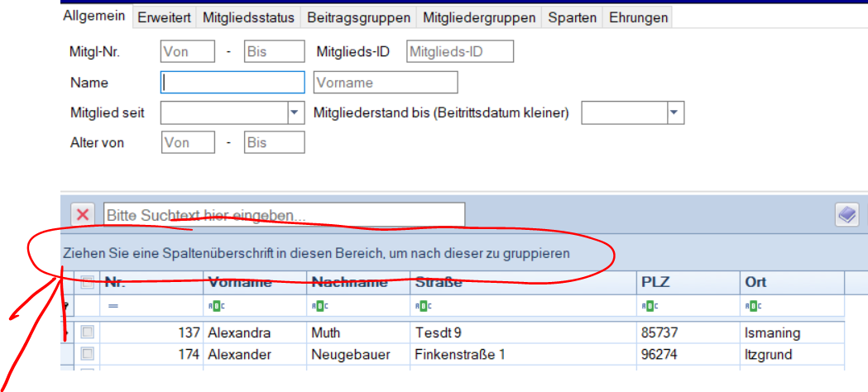
Task: Clear search with the red X icon
Action: click(x=83, y=215)
